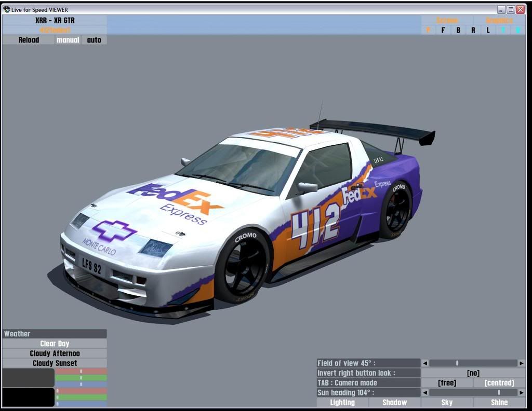Click the orange skin name under XRR - XR GTR
Viewport: 532px width, 411px height.
[55, 30]
